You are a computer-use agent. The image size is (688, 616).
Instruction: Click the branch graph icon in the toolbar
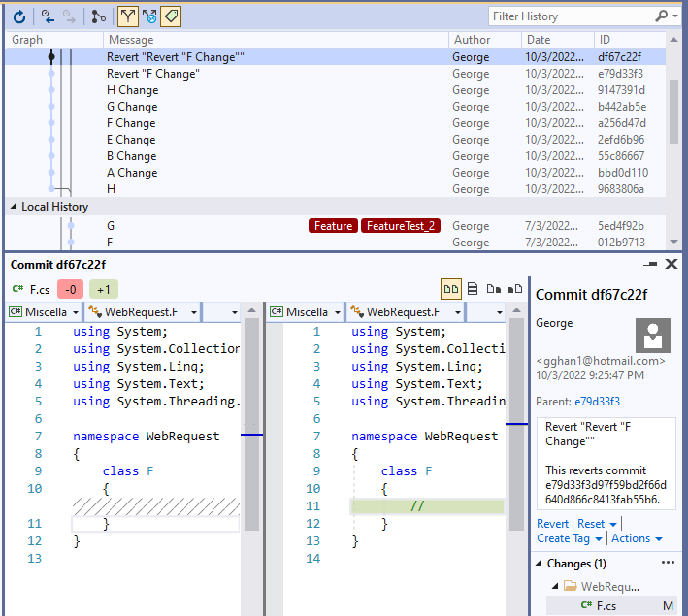(x=98, y=16)
